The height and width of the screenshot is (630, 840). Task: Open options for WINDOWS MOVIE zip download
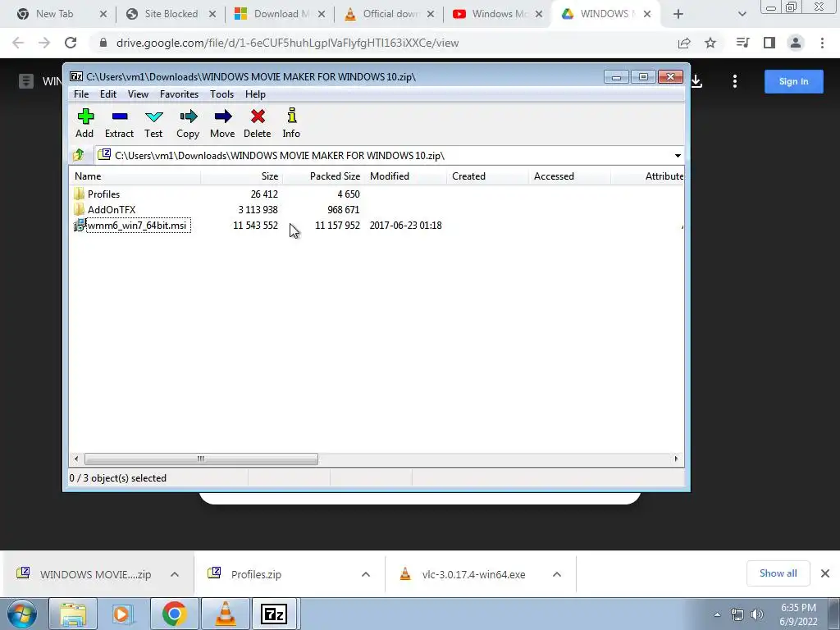point(175,574)
